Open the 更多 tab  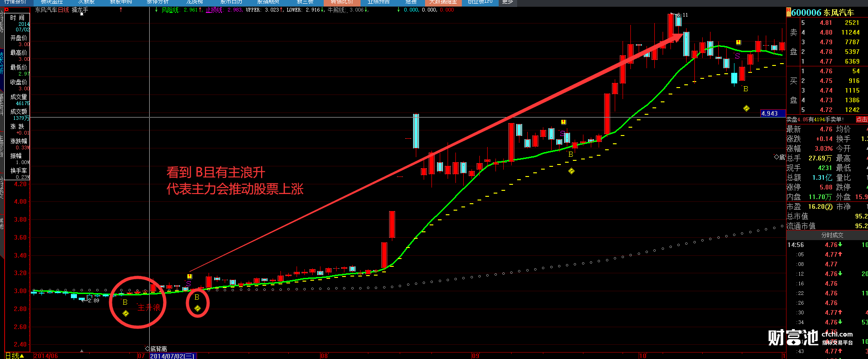coord(507,2)
